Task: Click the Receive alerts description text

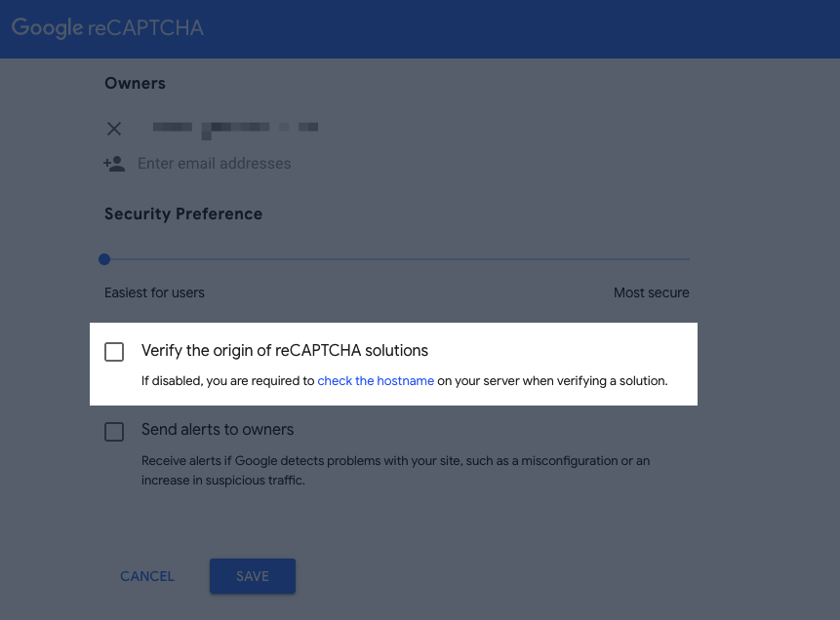Action: [x=395, y=471]
